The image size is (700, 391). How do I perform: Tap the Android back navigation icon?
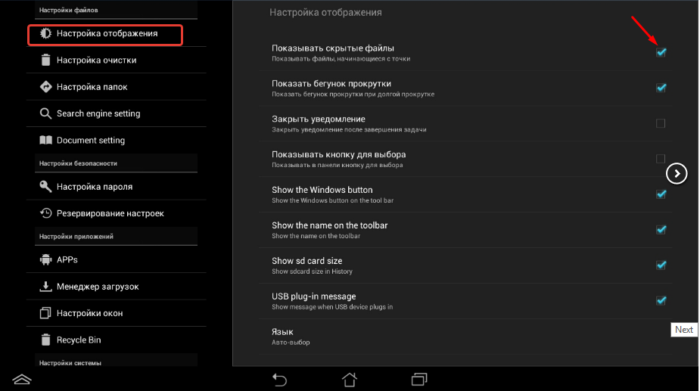click(x=279, y=380)
